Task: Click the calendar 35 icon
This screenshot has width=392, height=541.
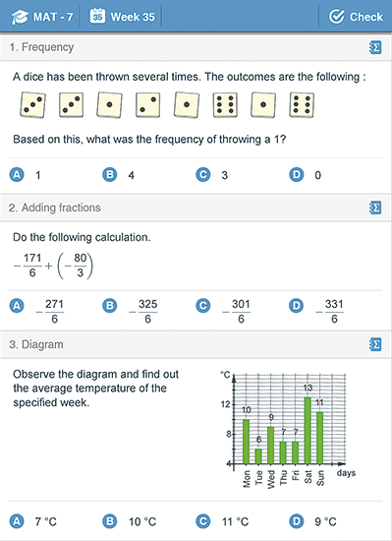Action: point(97,16)
